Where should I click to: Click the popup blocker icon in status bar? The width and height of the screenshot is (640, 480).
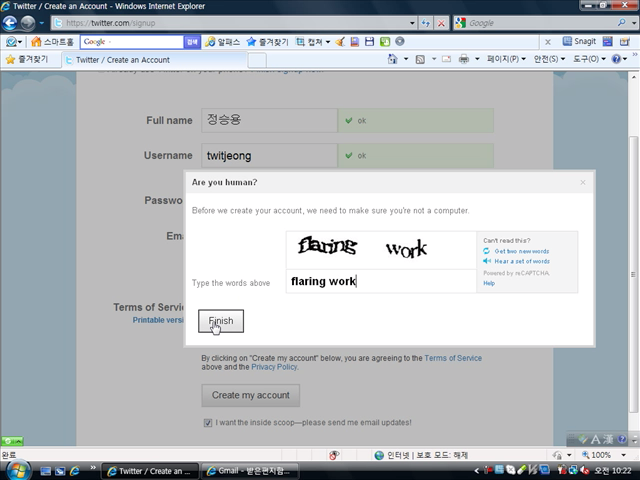pyautogui.click(x=334, y=455)
